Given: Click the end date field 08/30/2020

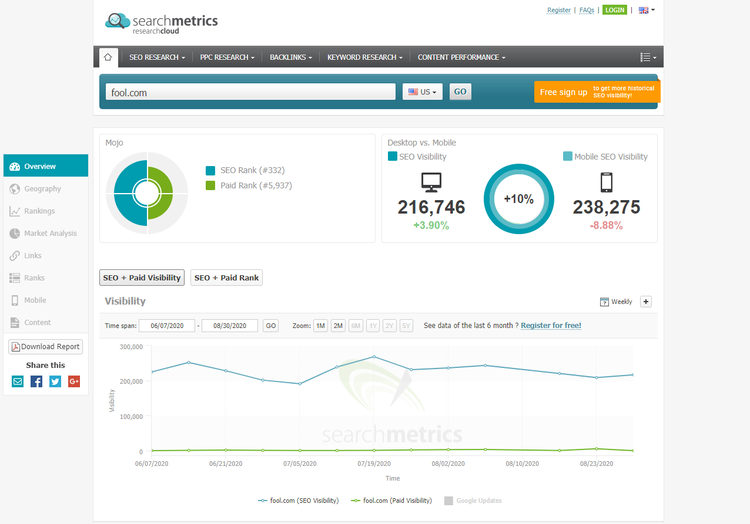Looking at the screenshot, I should click(x=230, y=326).
